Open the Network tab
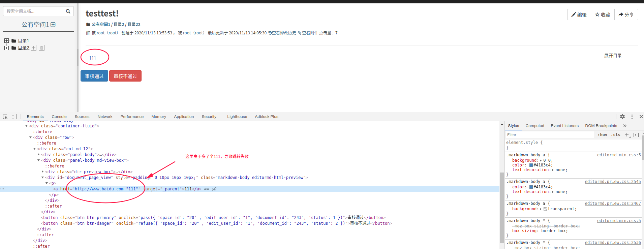Viewport: 644px width, 249px height. click(105, 117)
